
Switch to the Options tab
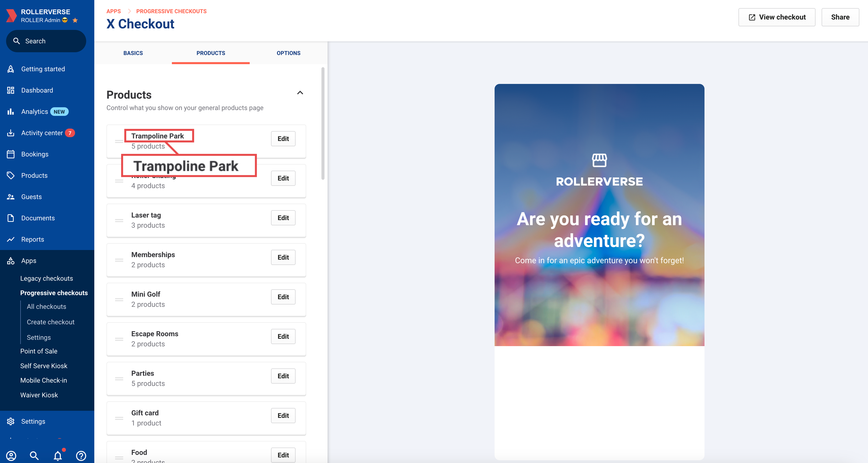(x=288, y=53)
